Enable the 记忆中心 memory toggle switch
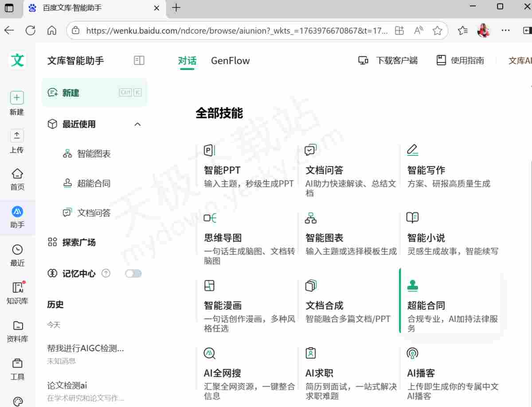The image size is (532, 407). tap(134, 274)
